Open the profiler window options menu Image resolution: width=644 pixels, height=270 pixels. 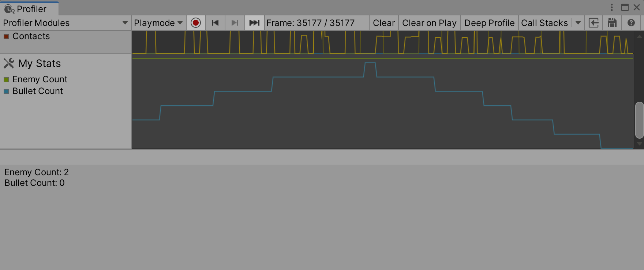[x=611, y=7]
